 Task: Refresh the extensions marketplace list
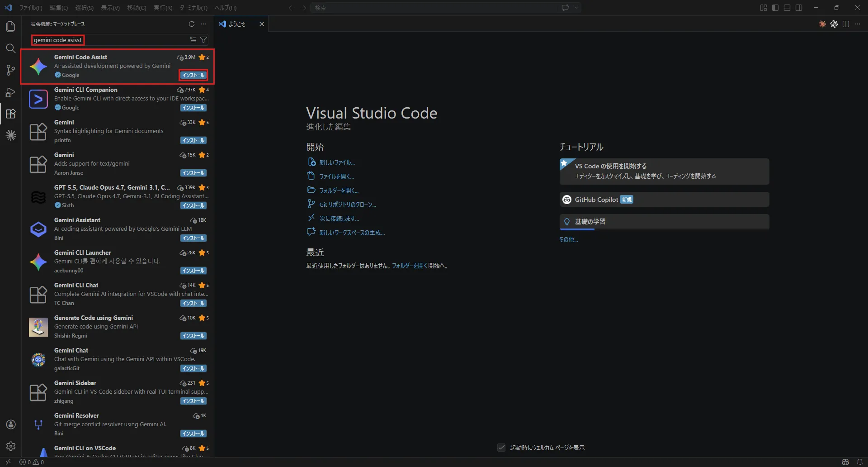click(x=192, y=24)
